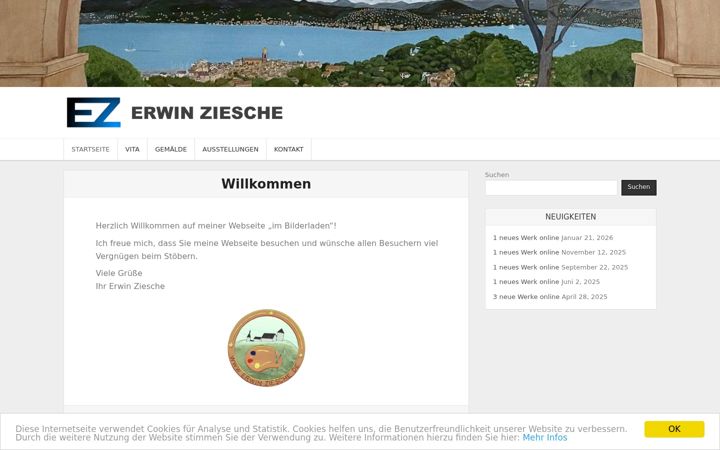Click the round Erwin Ziesche palette emblem
The image size is (720, 450).
[266, 348]
